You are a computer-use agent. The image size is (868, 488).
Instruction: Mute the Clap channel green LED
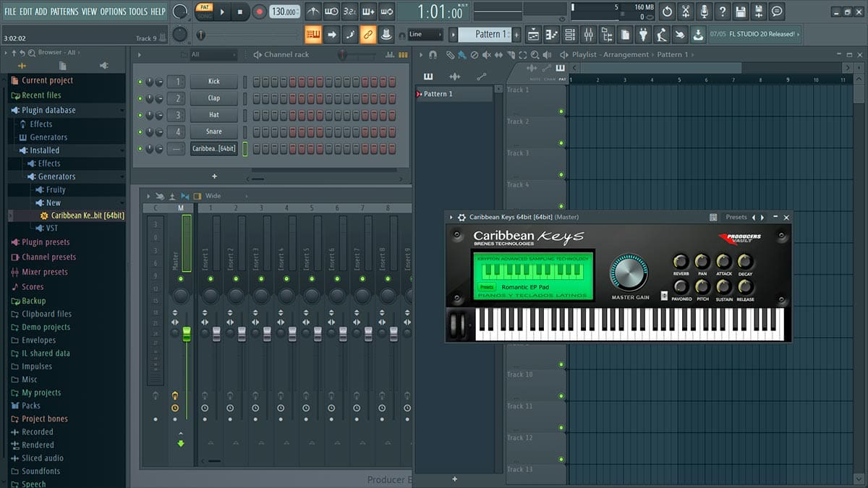pos(140,98)
